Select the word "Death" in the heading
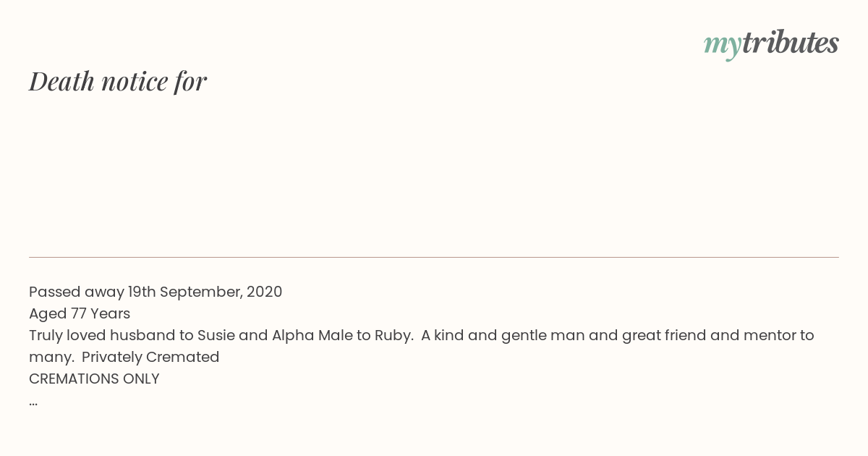The image size is (868, 456). (61, 81)
